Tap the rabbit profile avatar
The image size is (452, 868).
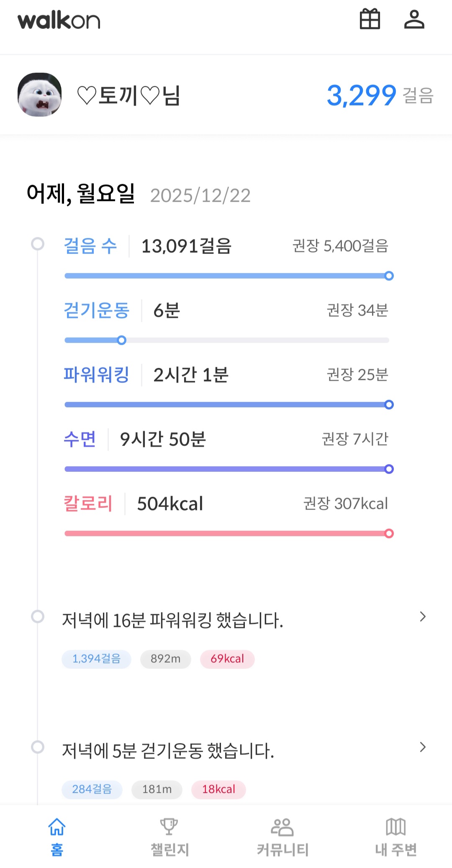point(40,95)
